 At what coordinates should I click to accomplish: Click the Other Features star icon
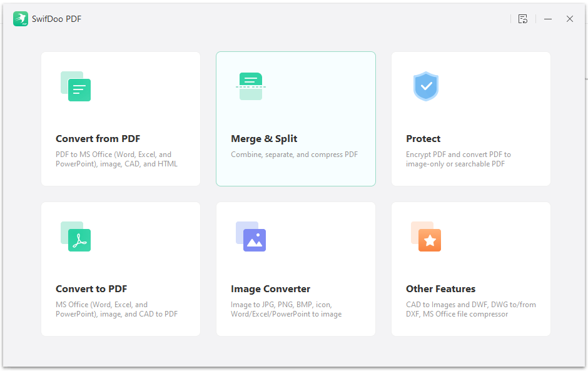[x=425, y=236]
